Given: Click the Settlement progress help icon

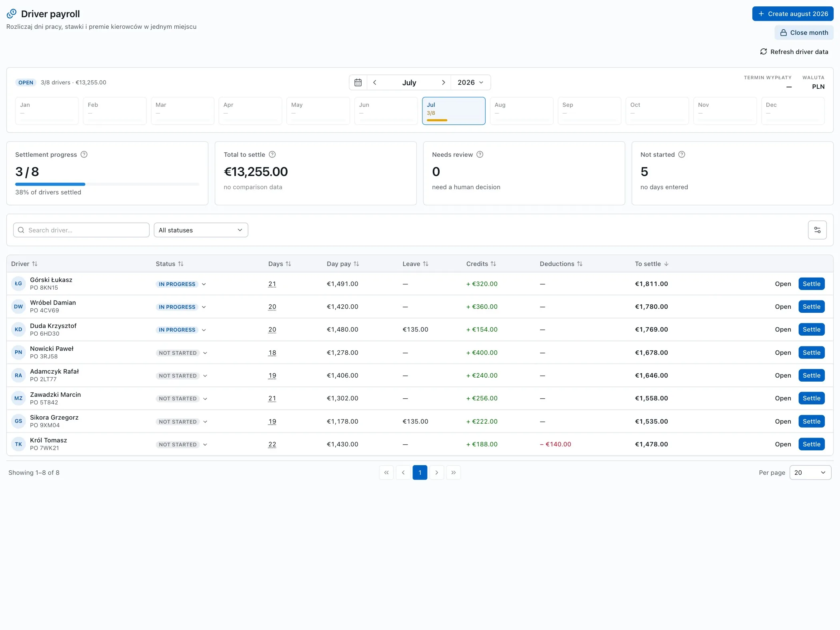Looking at the screenshot, I should coord(84,154).
